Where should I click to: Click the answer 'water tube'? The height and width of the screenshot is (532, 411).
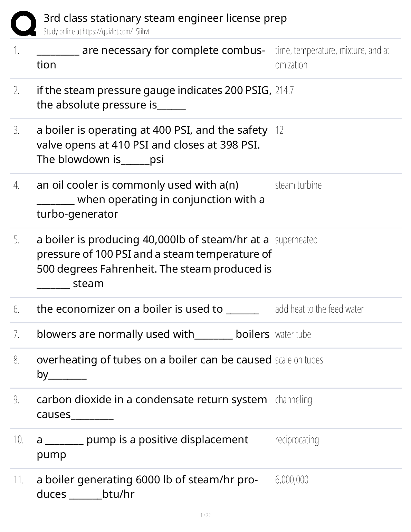[x=293, y=334]
